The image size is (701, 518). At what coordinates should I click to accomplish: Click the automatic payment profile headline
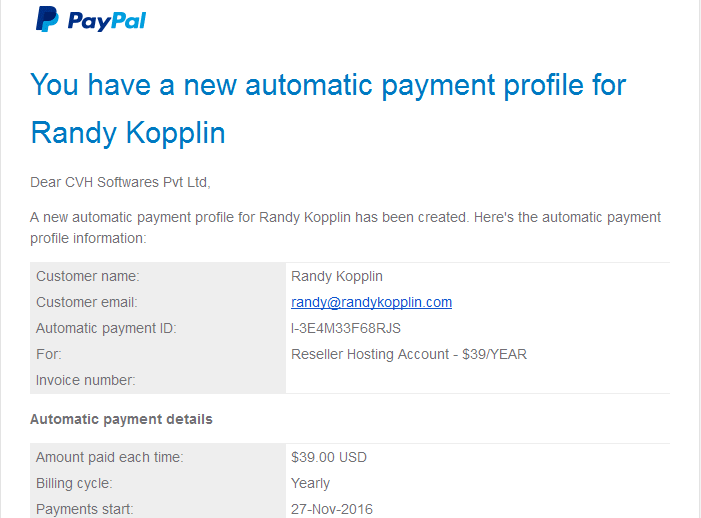(x=328, y=85)
